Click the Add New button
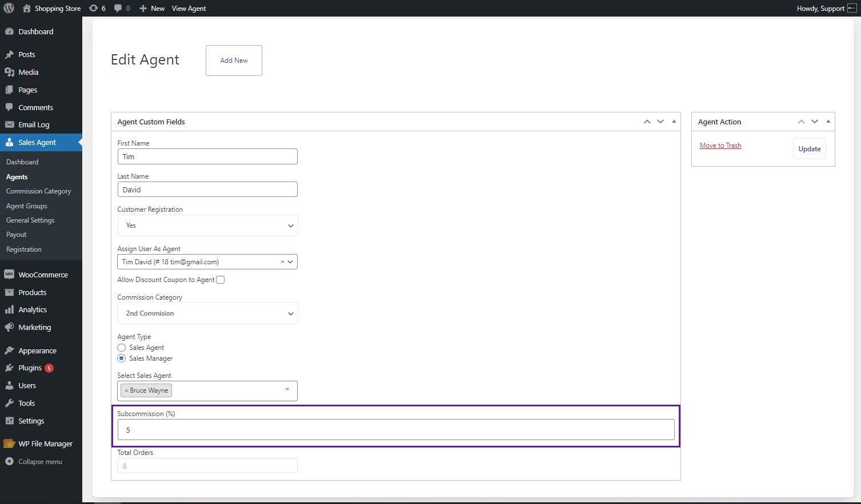The width and height of the screenshot is (861, 504). tap(234, 61)
